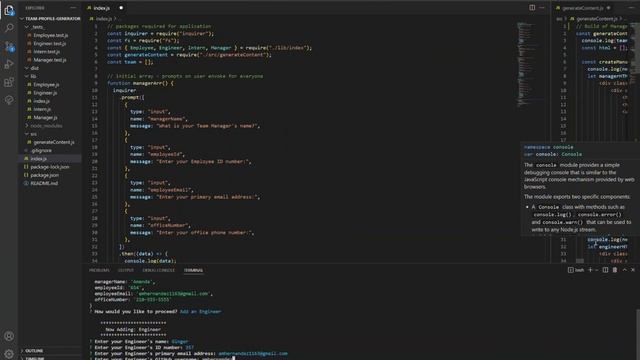640x360 pixels.
Task: Click the src breadcrumb in right editor
Action: click(559, 19)
